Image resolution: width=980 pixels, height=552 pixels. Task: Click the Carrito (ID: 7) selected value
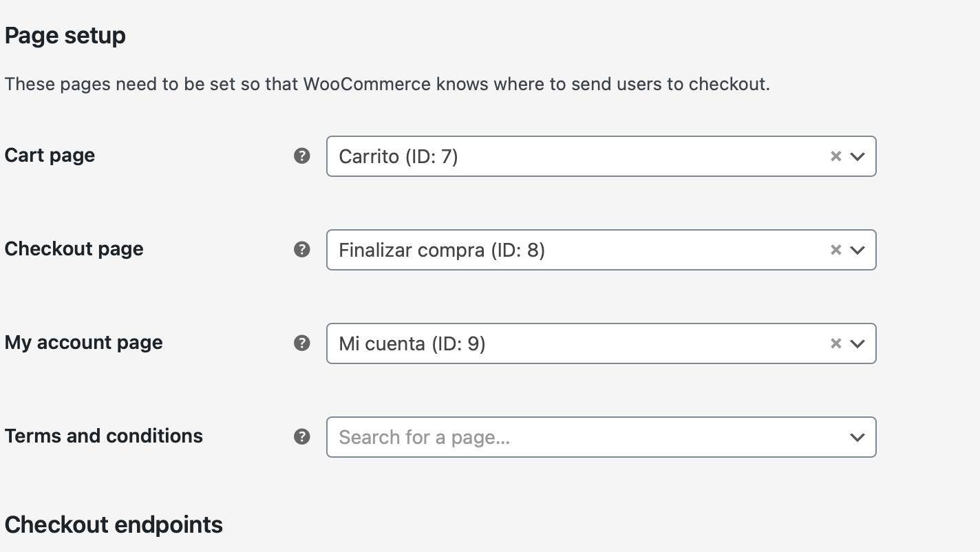pos(398,157)
